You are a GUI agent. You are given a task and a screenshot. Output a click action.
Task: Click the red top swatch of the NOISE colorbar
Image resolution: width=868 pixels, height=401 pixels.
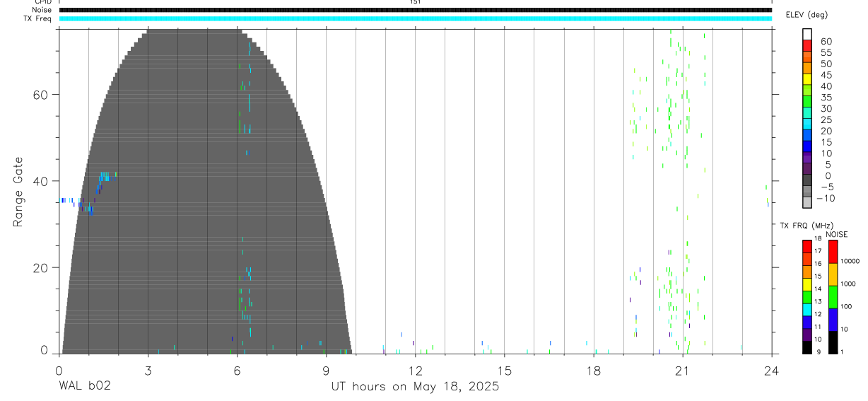(833, 252)
